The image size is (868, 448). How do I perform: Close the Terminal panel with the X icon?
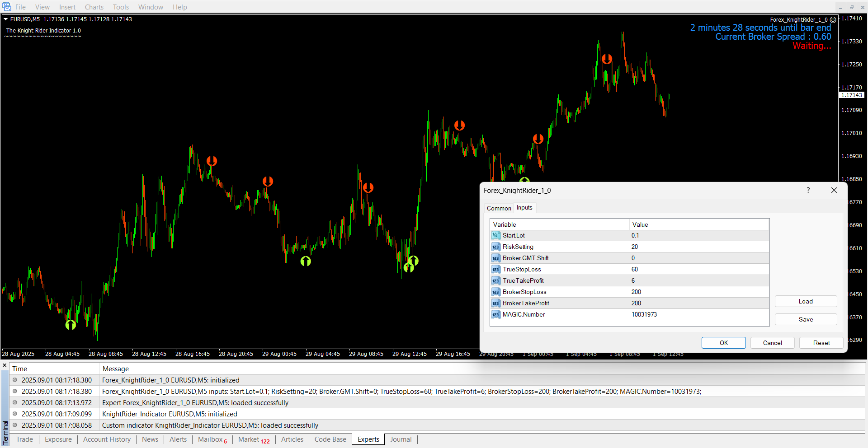click(5, 365)
